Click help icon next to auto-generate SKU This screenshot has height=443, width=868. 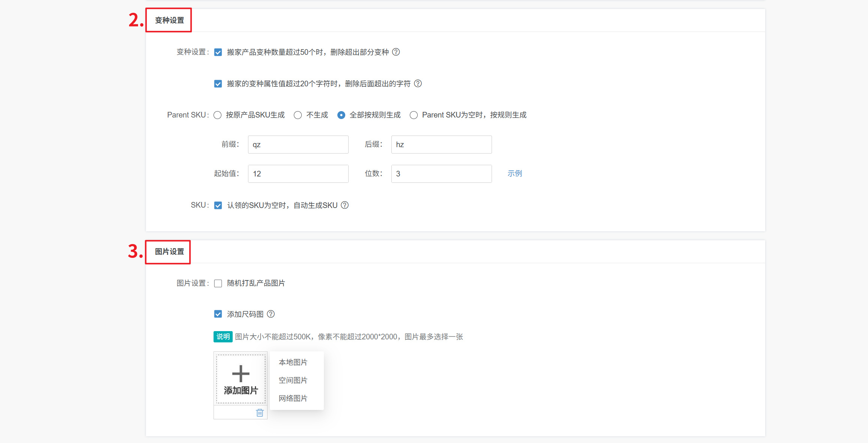tap(344, 205)
